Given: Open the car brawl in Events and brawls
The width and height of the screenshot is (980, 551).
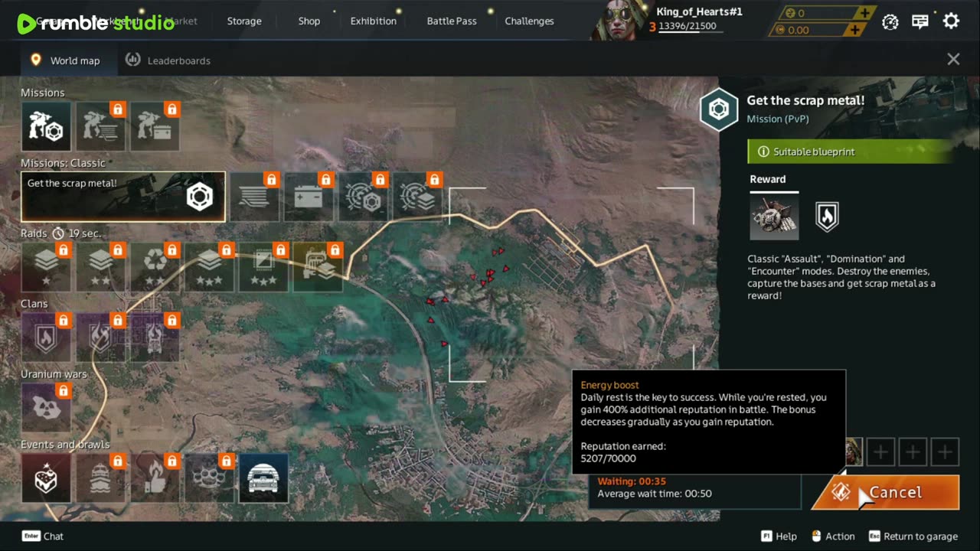Looking at the screenshot, I should click(263, 478).
